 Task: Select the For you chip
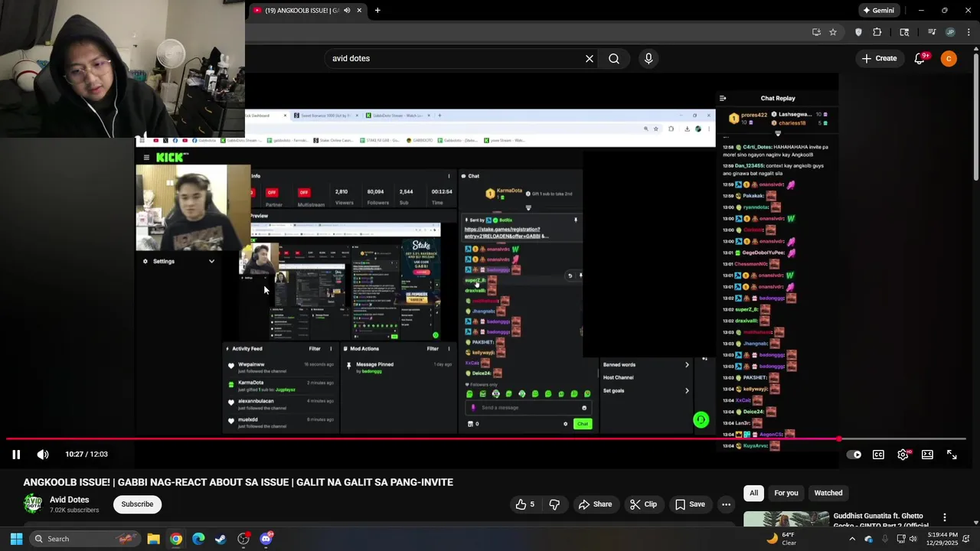pyautogui.click(x=786, y=493)
